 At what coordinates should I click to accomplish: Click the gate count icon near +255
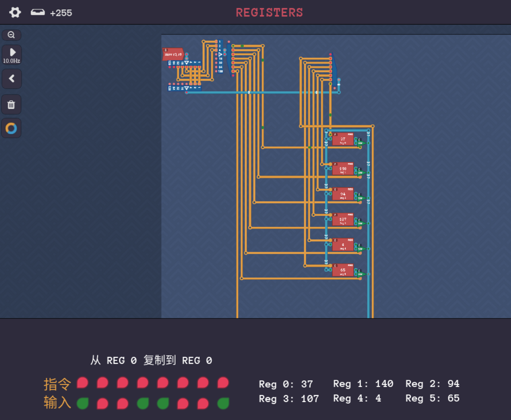point(38,12)
